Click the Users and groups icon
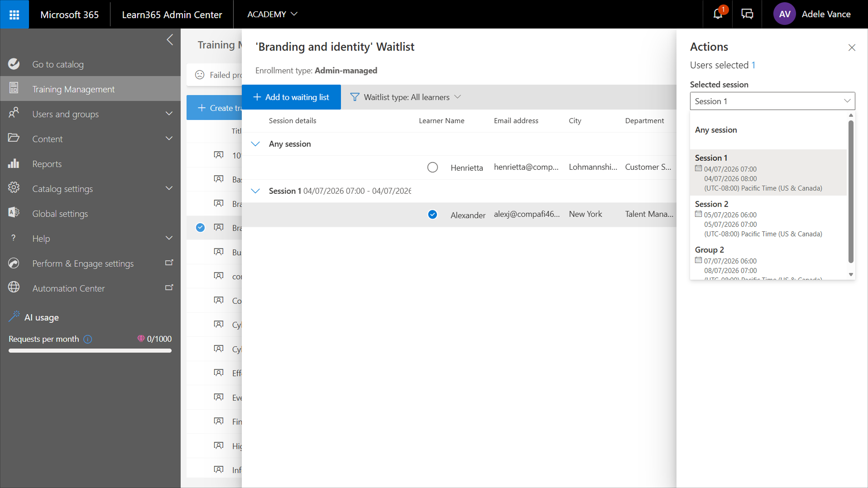 click(14, 113)
